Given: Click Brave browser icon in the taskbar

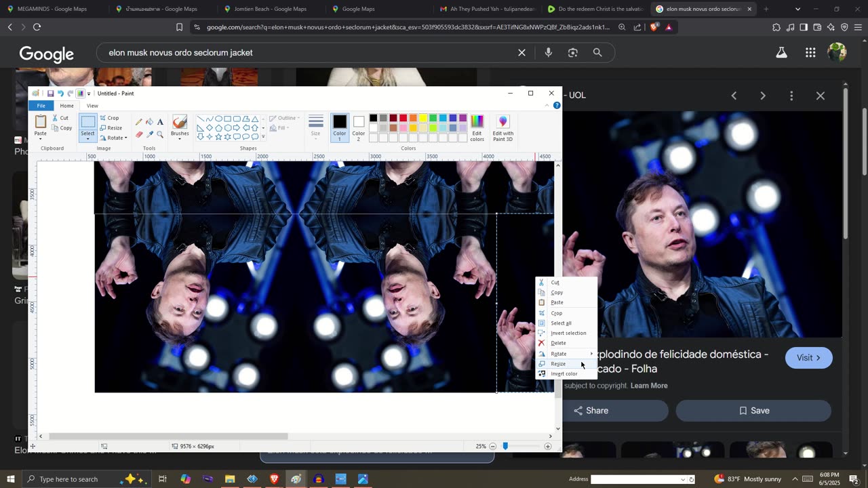Looking at the screenshot, I should pos(275,479).
